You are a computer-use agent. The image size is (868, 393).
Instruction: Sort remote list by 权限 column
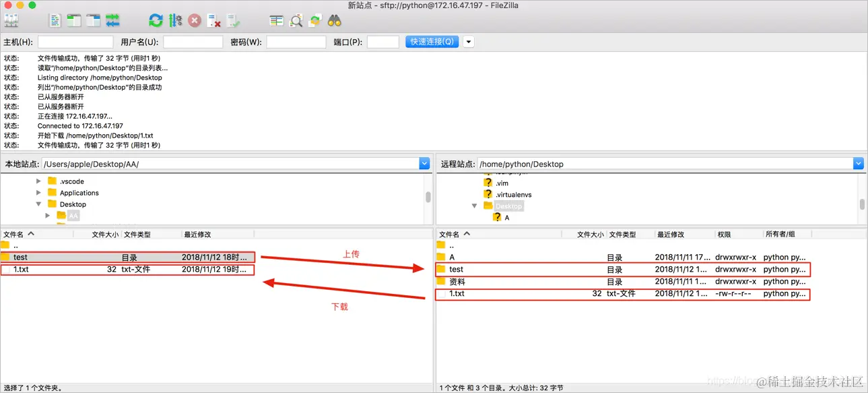click(737, 234)
